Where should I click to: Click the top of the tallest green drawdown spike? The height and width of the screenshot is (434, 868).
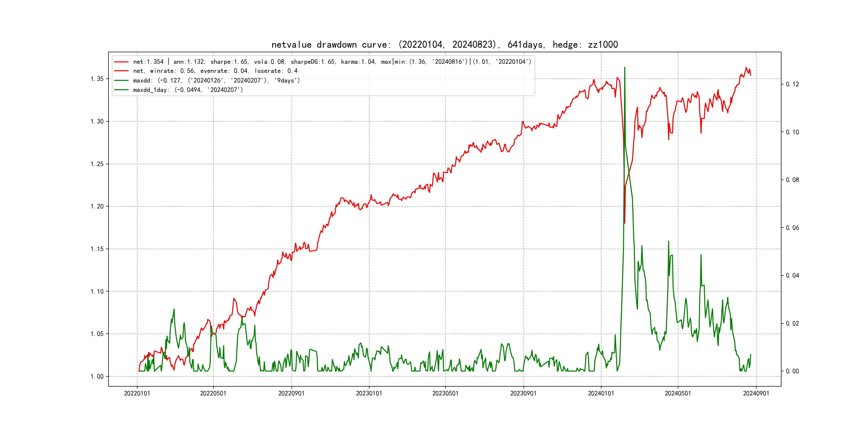point(624,68)
